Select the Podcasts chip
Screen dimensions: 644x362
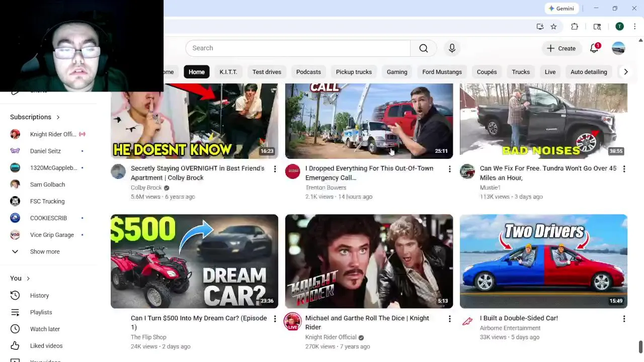coord(308,72)
